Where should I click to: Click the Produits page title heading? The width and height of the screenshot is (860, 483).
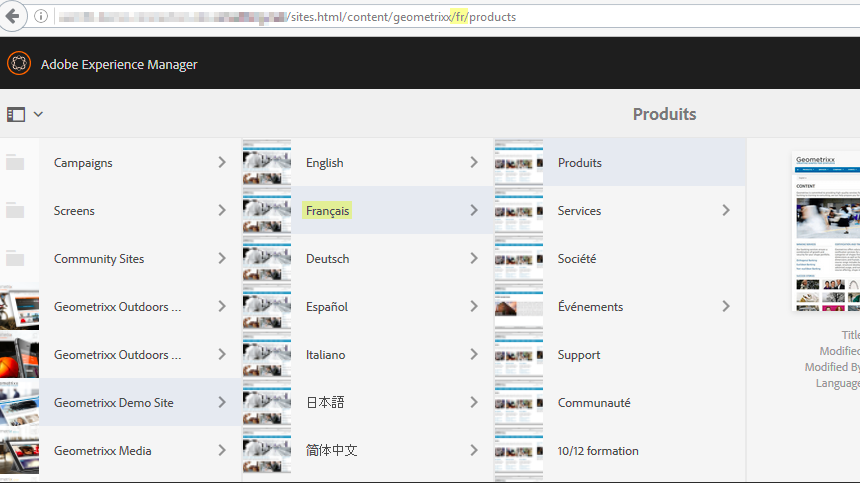[664, 114]
